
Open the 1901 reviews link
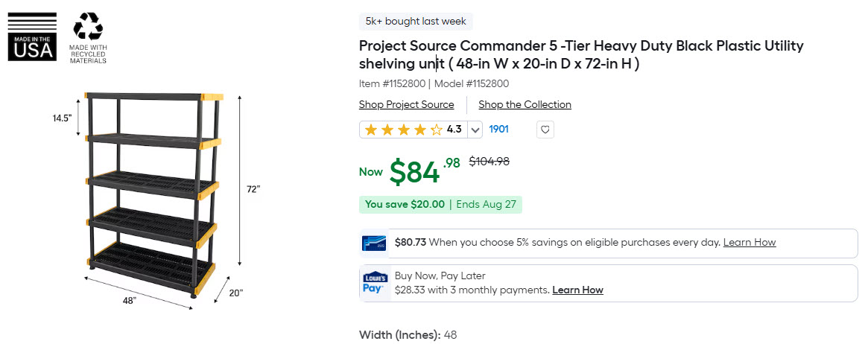click(x=498, y=130)
